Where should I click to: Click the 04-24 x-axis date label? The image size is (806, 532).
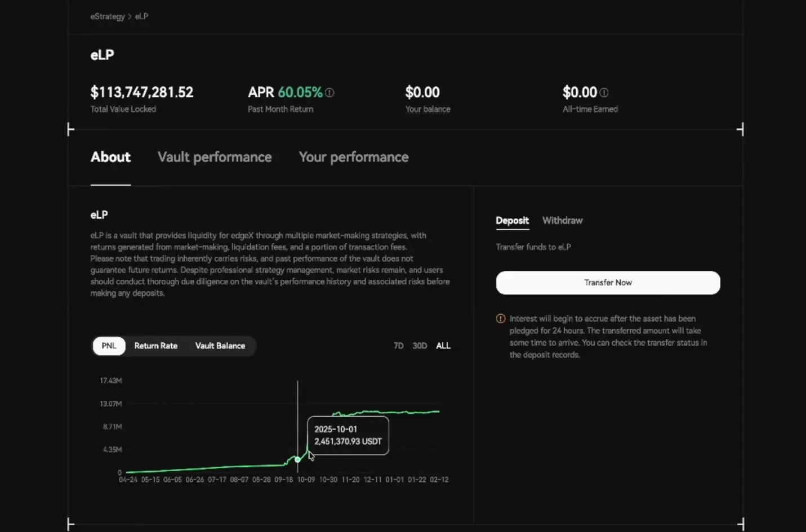[x=128, y=480]
